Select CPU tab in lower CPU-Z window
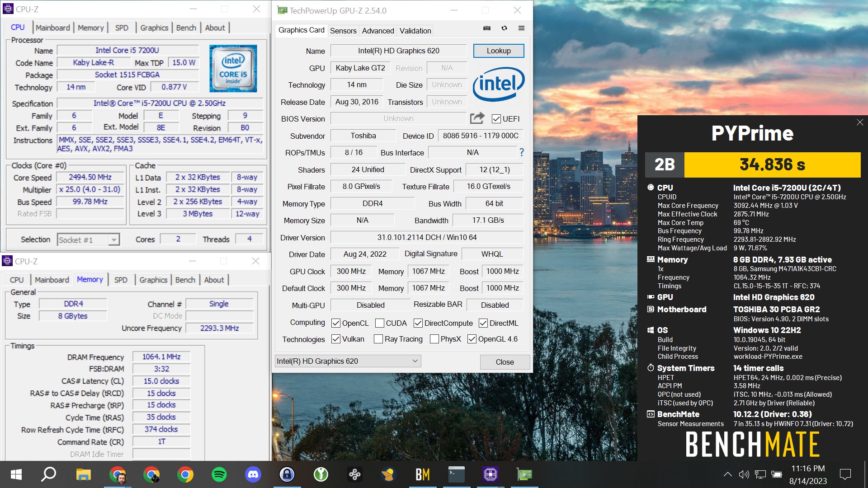The image size is (868, 488). click(x=17, y=280)
